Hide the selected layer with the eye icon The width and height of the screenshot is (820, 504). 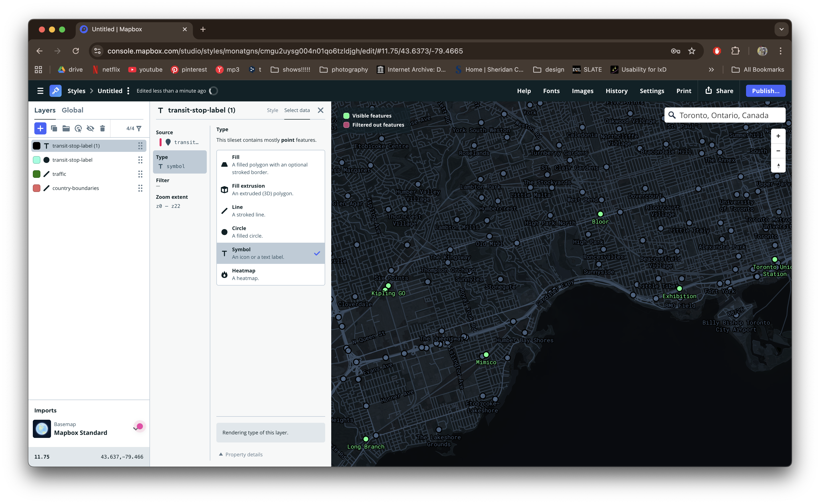point(90,128)
